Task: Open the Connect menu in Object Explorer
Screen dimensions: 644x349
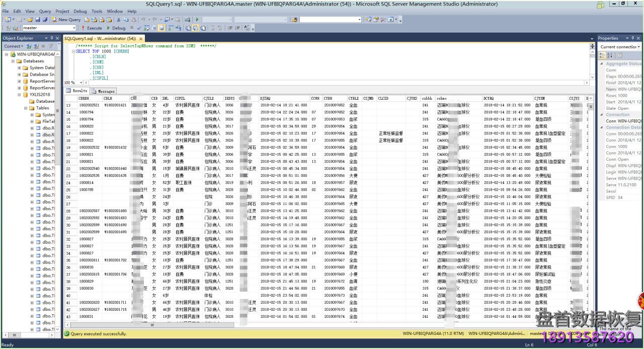Action: [14, 46]
